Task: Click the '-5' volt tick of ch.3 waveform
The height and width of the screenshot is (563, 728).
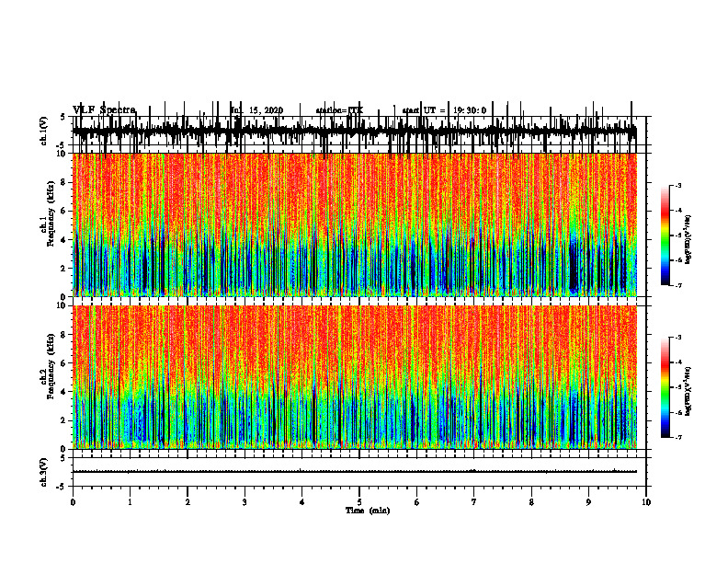Action: (62, 487)
